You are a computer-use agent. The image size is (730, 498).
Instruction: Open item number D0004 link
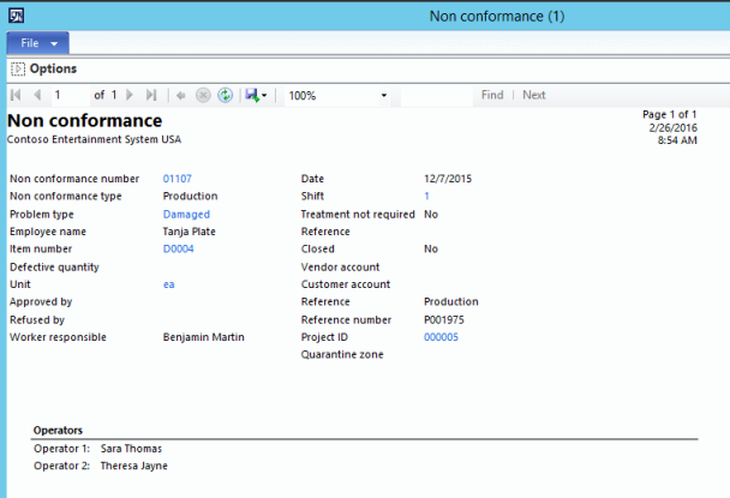coord(178,249)
